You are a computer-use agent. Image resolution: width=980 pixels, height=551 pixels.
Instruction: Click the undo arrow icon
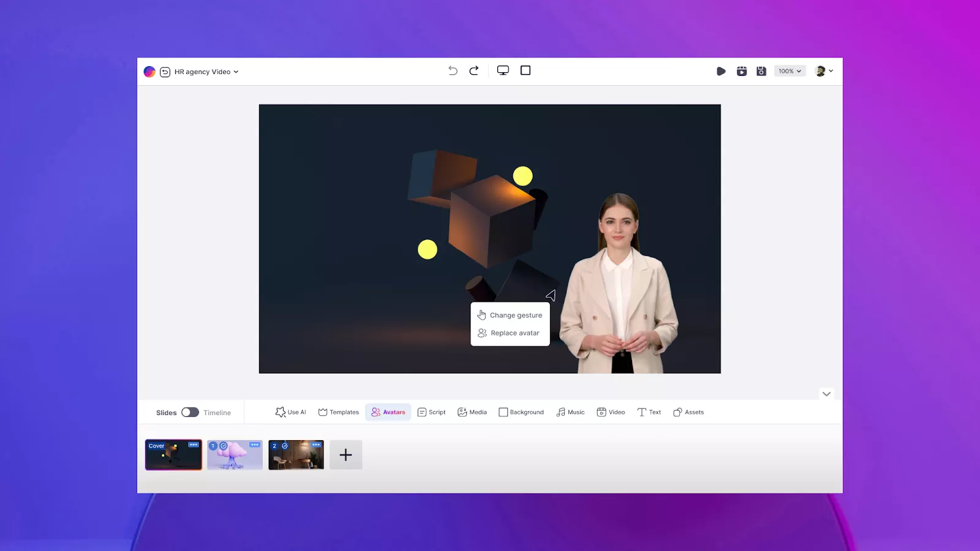453,71
